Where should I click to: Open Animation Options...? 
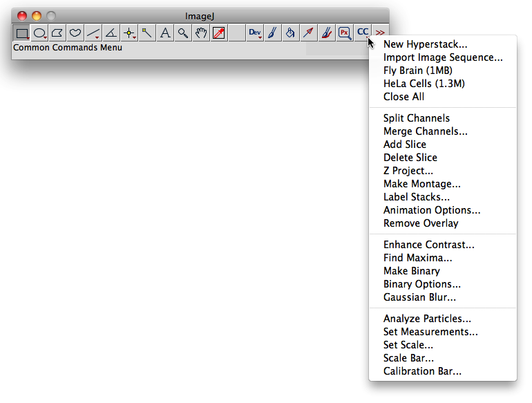click(x=443, y=210)
